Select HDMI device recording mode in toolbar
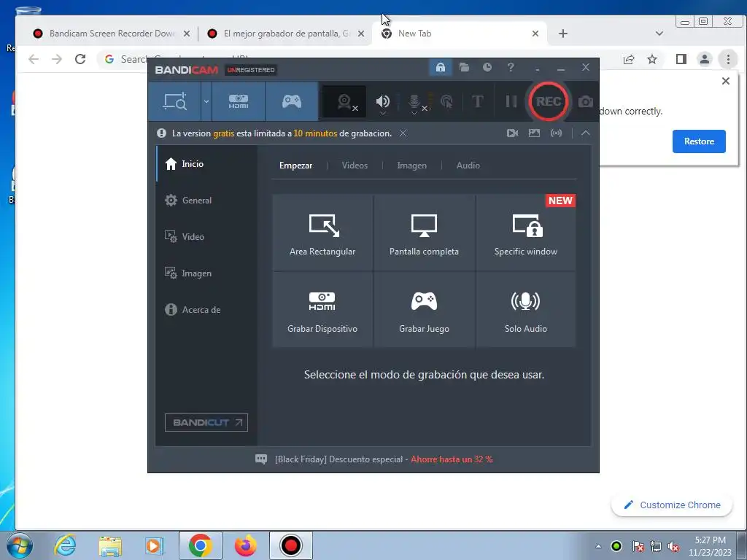747x560 pixels. point(239,101)
